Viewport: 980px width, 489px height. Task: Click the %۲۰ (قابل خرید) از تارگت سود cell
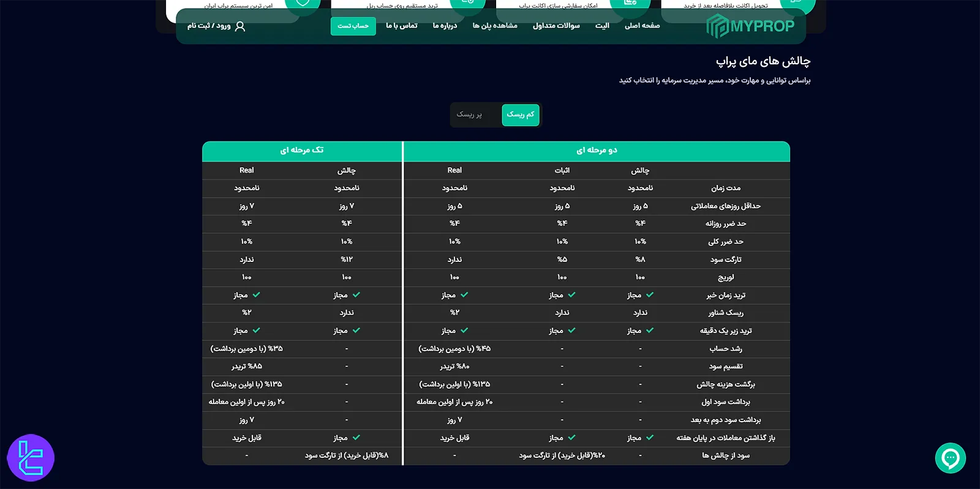562,455
